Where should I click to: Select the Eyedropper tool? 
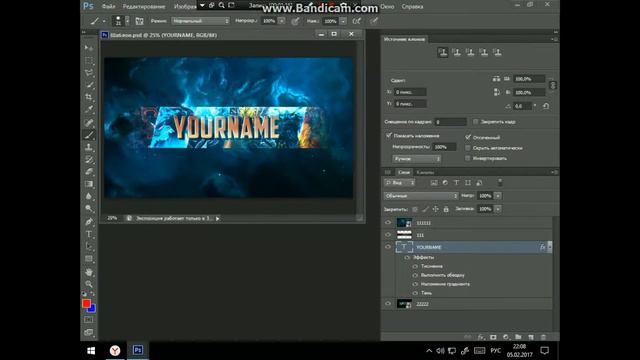pyautogui.click(x=89, y=109)
